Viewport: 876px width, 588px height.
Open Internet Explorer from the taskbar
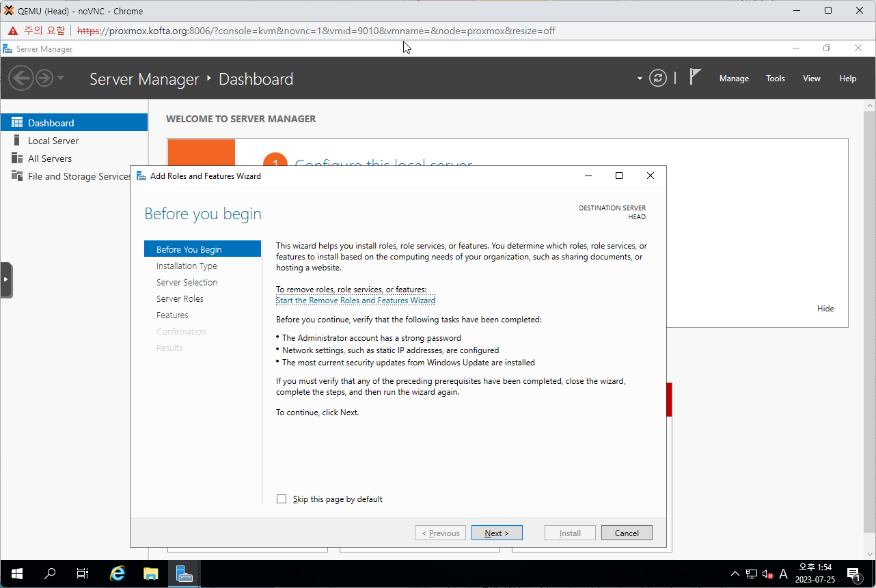[x=118, y=574]
